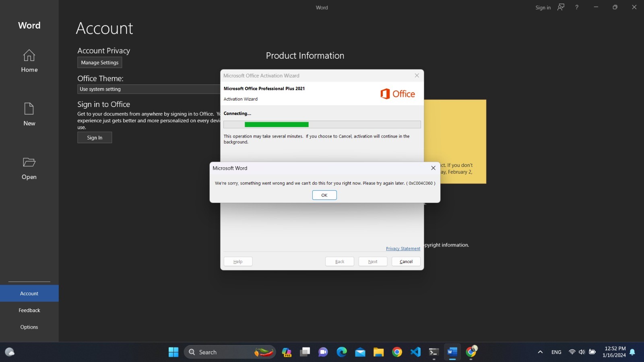Click the Sign In button under Sign in to Office
This screenshot has width=644, height=362.
95,138
